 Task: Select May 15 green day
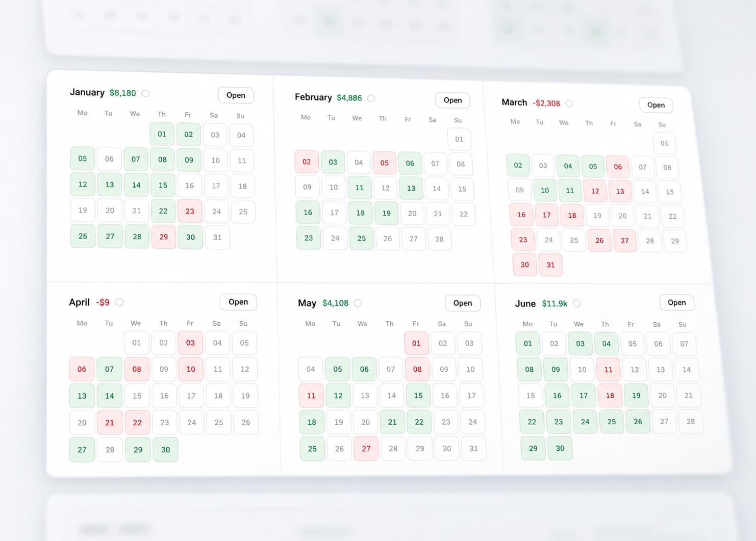(x=418, y=396)
